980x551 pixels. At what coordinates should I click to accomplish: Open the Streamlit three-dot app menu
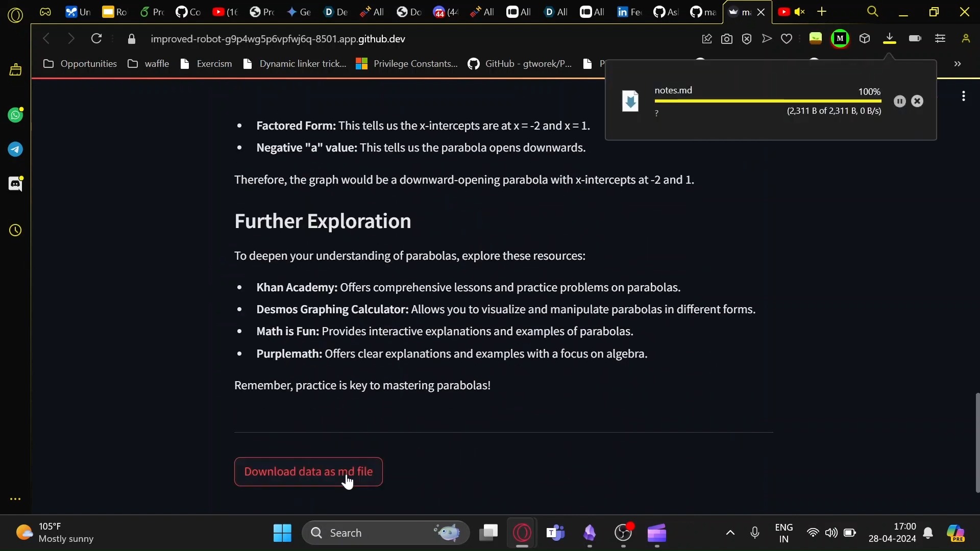tap(963, 96)
